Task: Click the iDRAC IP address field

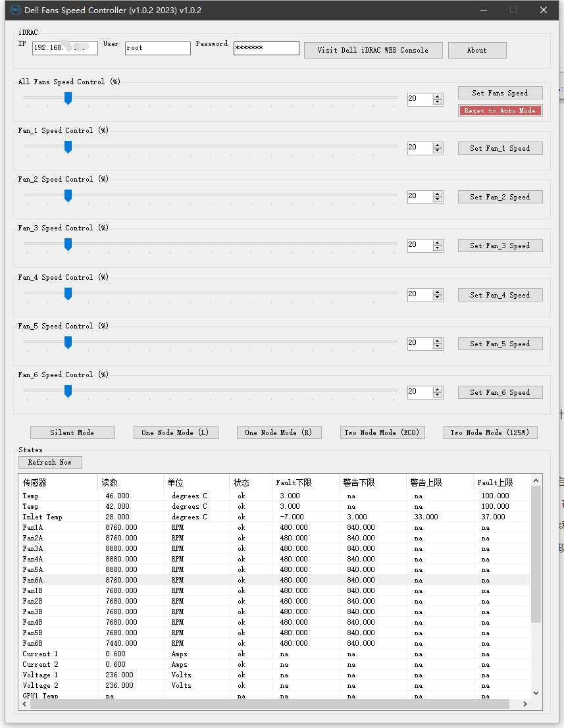Action: 65,48
